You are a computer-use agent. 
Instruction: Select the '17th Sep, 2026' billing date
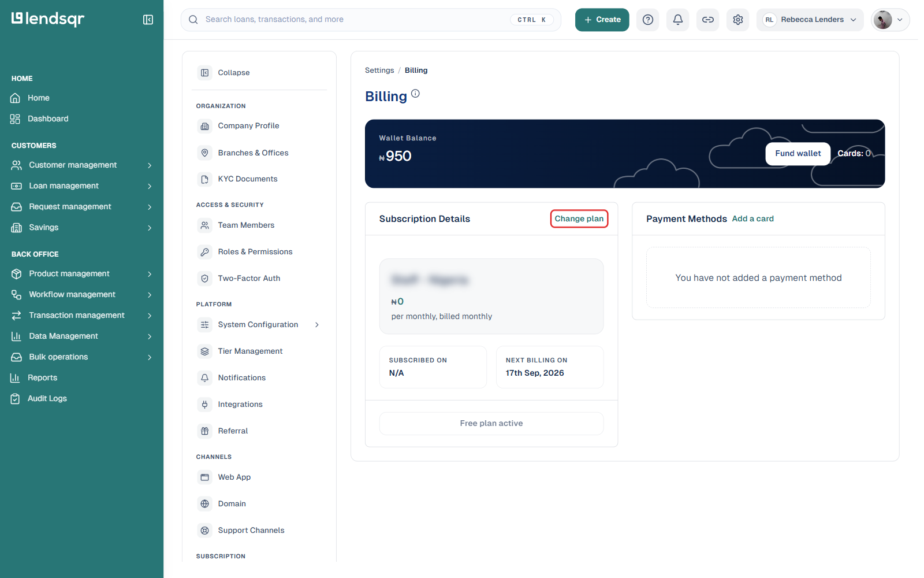pos(535,373)
